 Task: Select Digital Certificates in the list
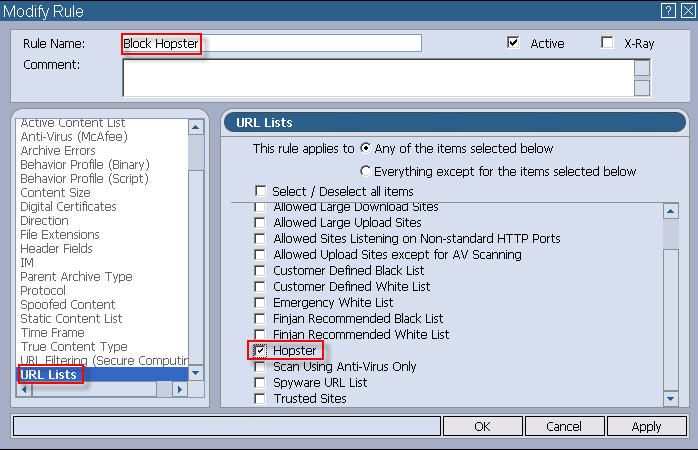[x=68, y=207]
